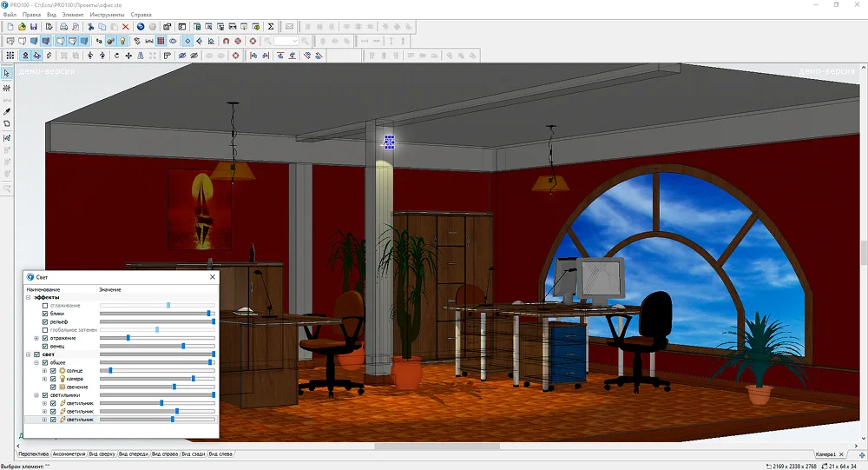Screen dimensions: 868x470
Task: Expand the отражение tree item
Action: point(36,338)
